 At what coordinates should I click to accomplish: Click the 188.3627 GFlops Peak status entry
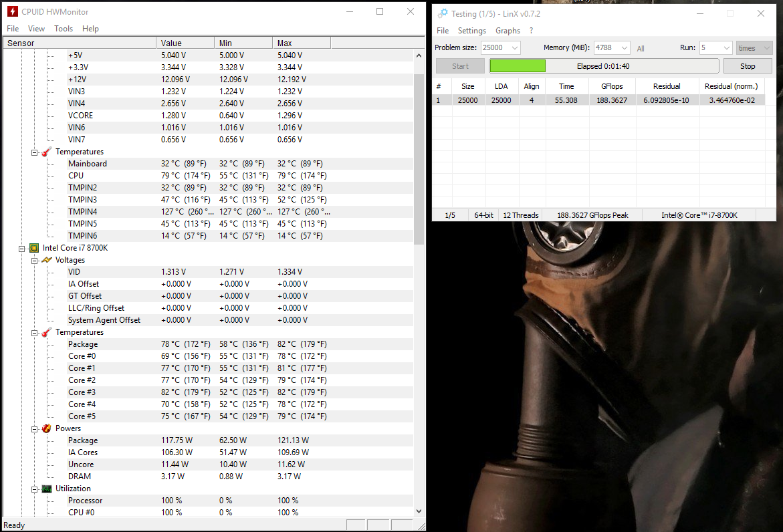click(592, 215)
